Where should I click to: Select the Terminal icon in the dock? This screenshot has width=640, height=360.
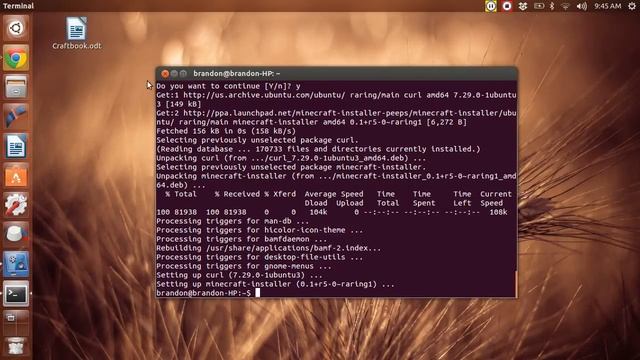[x=16, y=293]
